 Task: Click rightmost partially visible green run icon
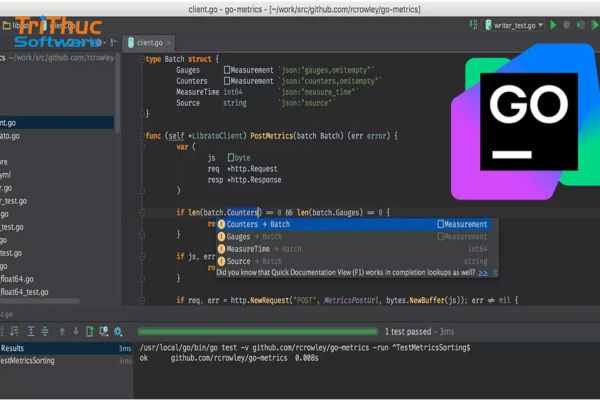click(x=595, y=25)
